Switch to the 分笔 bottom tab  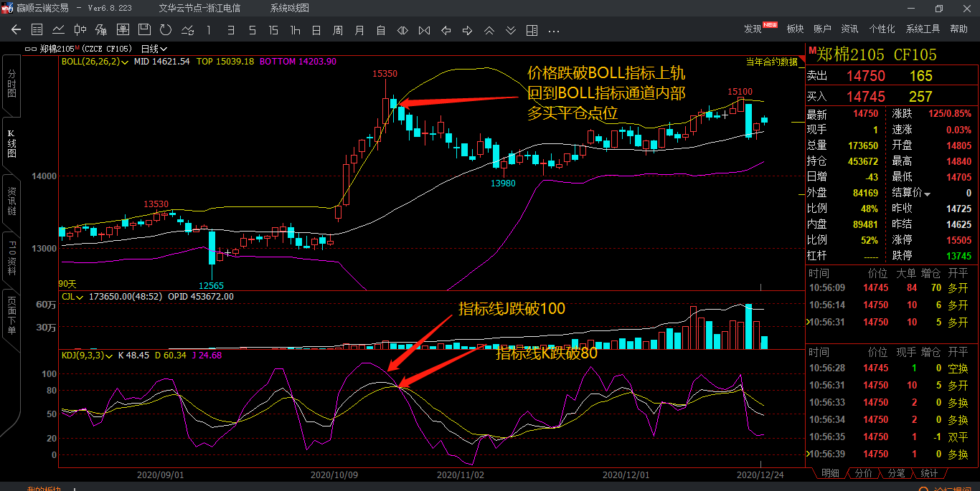click(896, 473)
